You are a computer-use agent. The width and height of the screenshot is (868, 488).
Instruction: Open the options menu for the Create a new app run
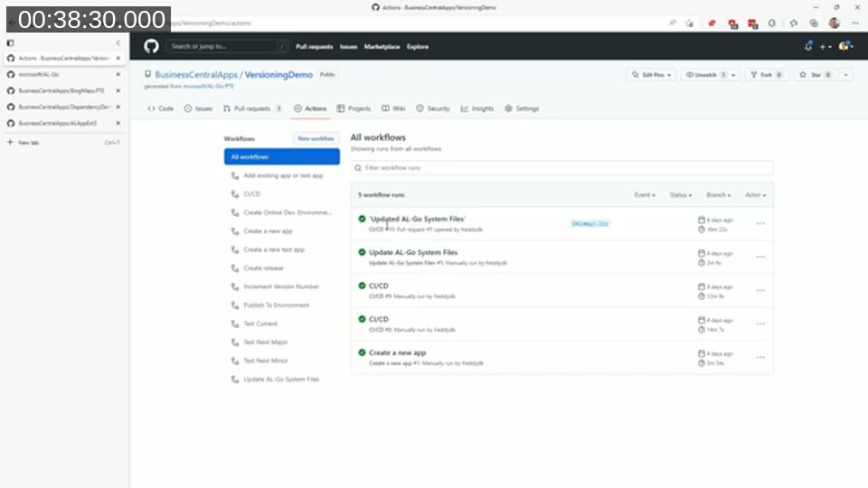(760, 358)
